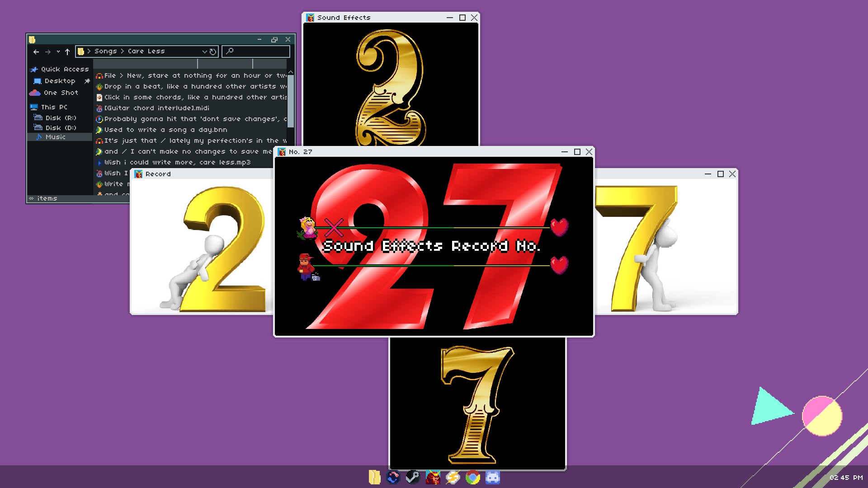The width and height of the screenshot is (868, 488).
Task: Open Disk (R:) in the sidebar
Action: tap(55, 118)
